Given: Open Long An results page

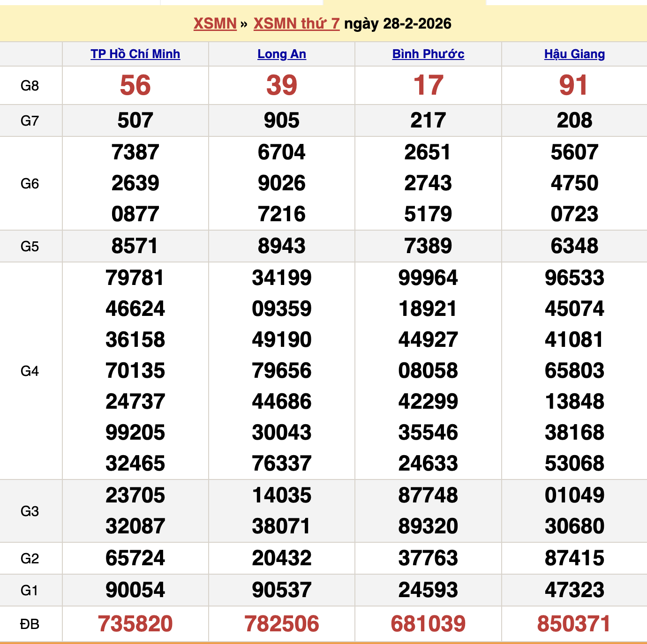Looking at the screenshot, I should pos(281,54).
